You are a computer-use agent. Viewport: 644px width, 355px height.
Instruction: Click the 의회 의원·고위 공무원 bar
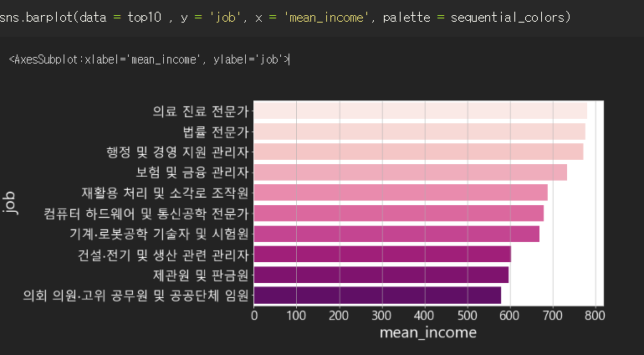377,296
